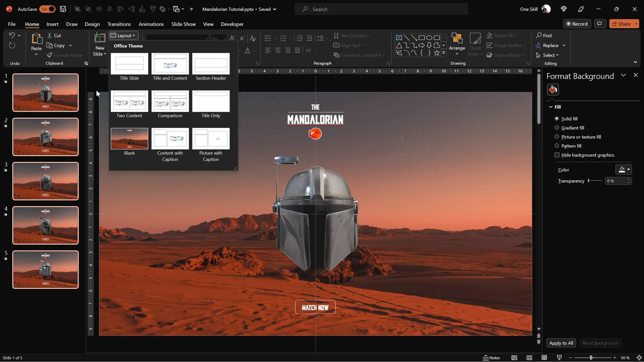644x362 pixels.
Task: Open the Animations tab
Action: pos(151,24)
